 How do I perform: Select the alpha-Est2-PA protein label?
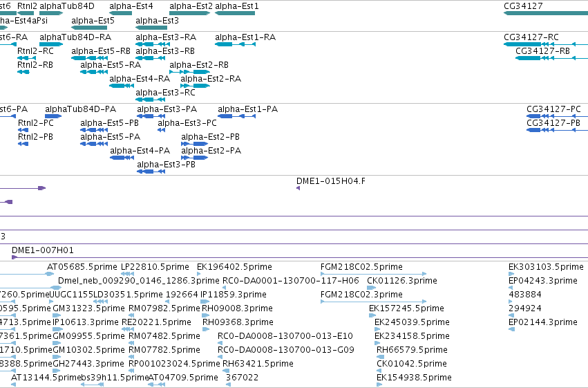[x=211, y=151]
